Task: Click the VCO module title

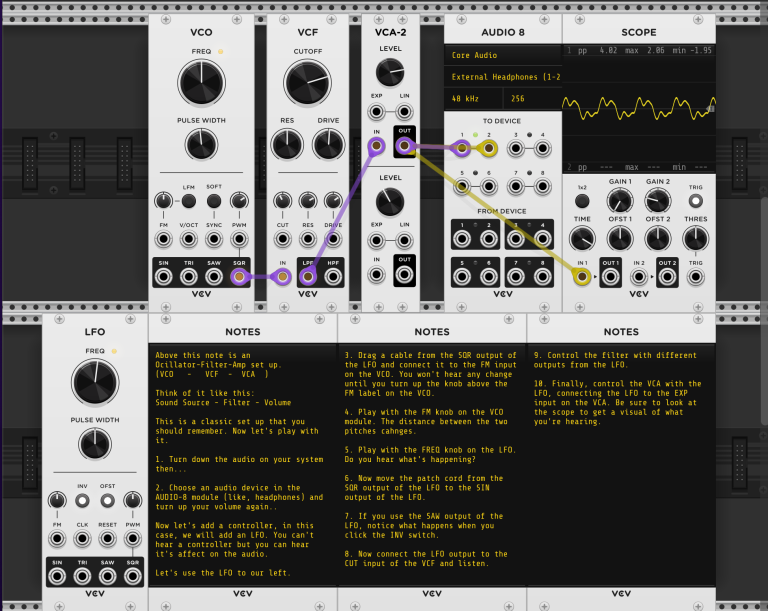Action: point(201,32)
